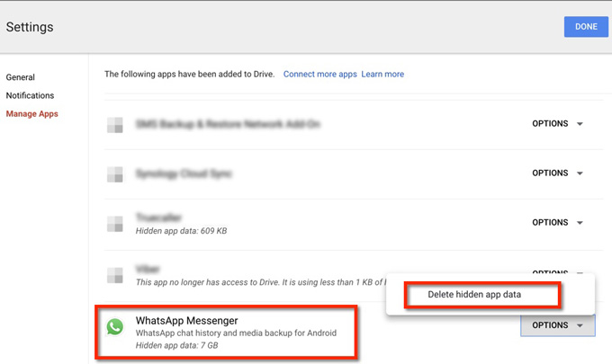The image size is (612, 364).
Task: Select the Manage Apps tab
Action: click(x=32, y=114)
